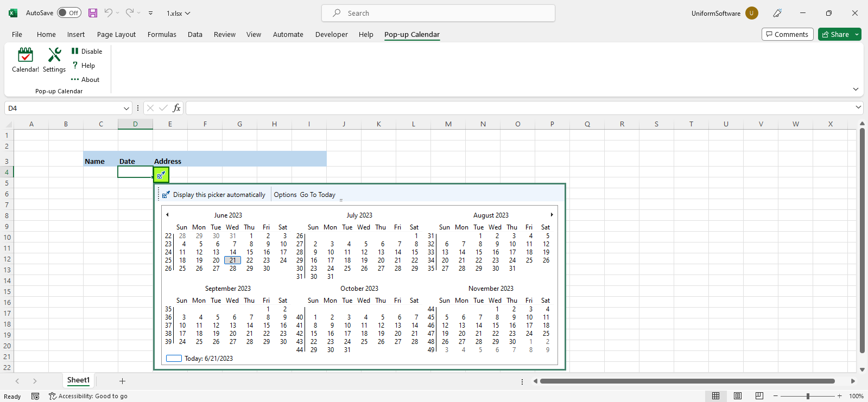The width and height of the screenshot is (868, 402).
Task: Click the green date picker icon
Action: 161,175
